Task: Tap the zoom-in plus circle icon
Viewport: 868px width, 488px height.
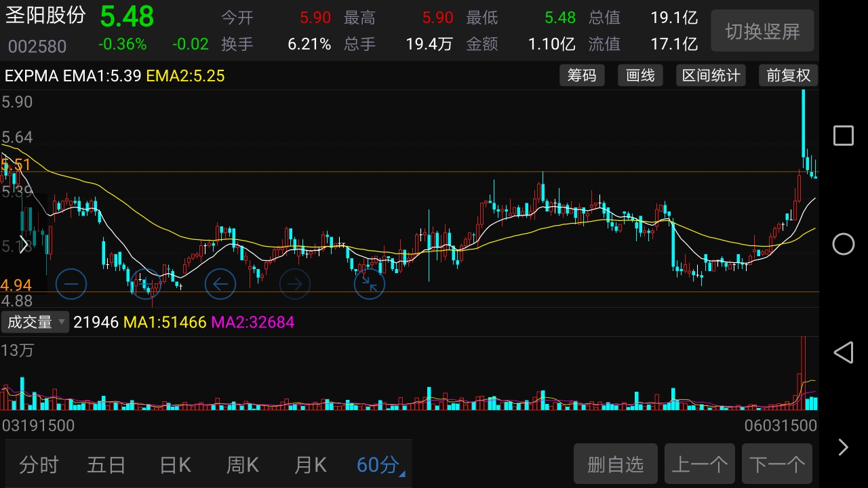Action: click(x=146, y=284)
